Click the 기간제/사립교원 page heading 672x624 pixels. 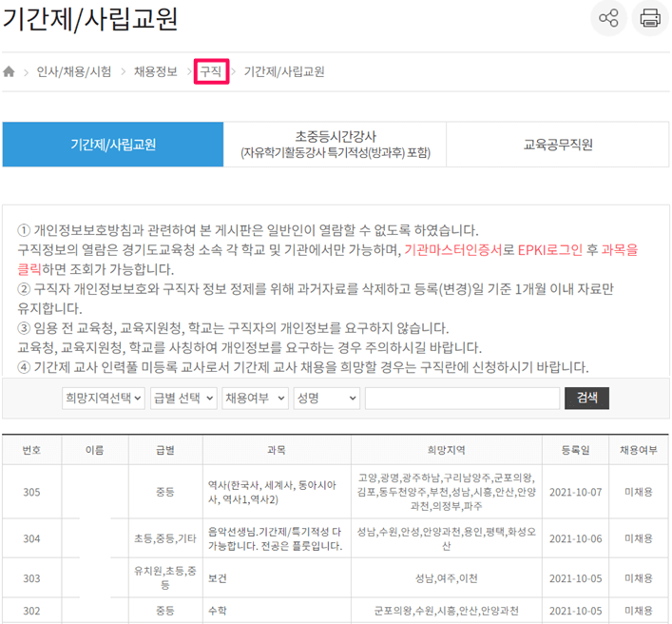90,19
